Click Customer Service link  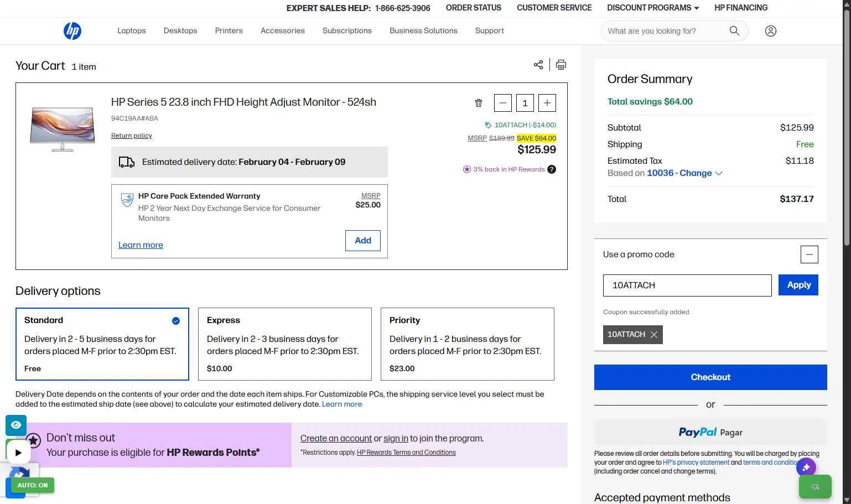(554, 8)
